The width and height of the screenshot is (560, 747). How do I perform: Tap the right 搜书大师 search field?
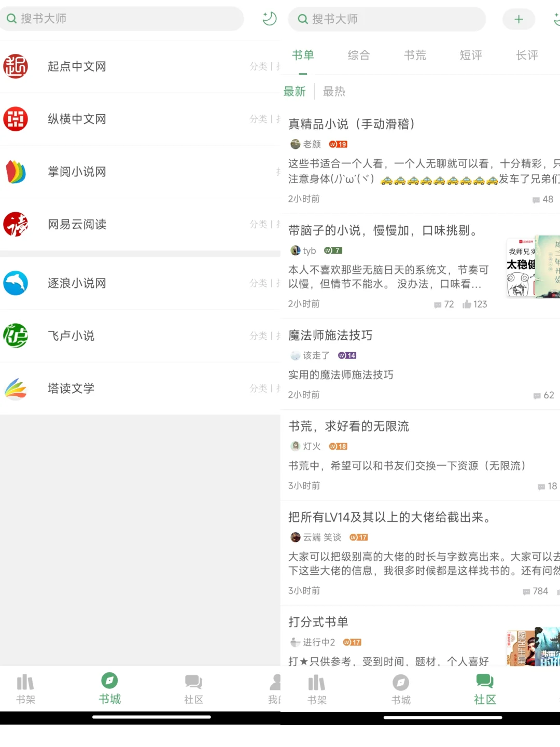click(x=387, y=19)
